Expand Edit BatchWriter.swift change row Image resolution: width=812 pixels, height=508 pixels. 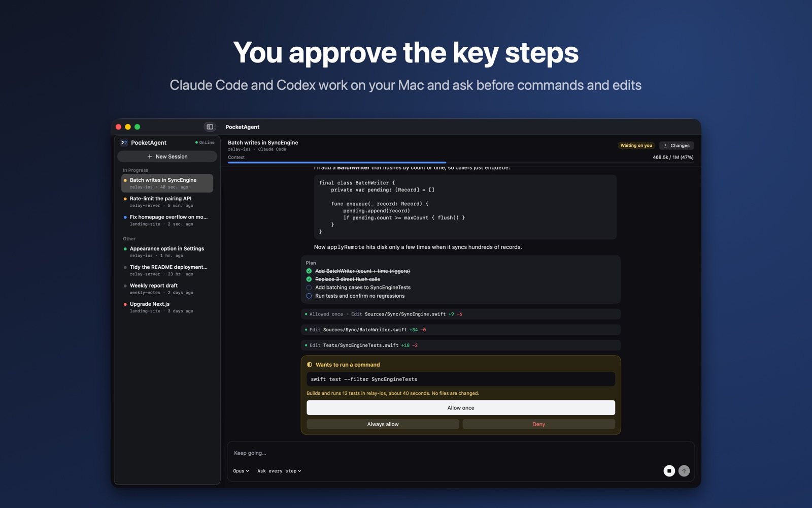click(461, 330)
